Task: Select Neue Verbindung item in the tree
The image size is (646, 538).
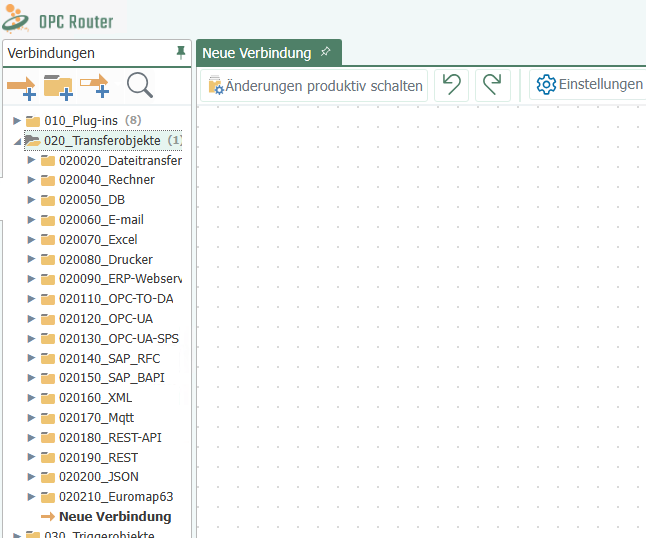Action: click(x=114, y=517)
